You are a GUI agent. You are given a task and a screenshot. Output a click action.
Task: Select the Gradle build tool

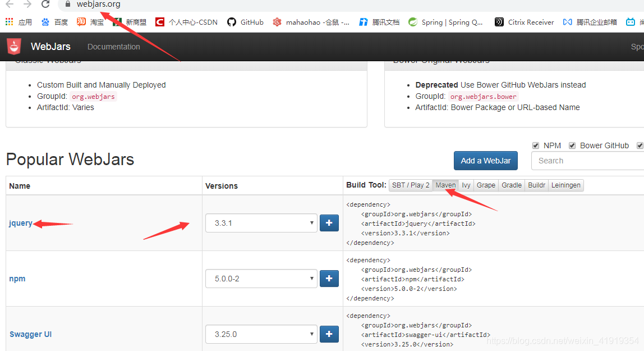(x=512, y=185)
